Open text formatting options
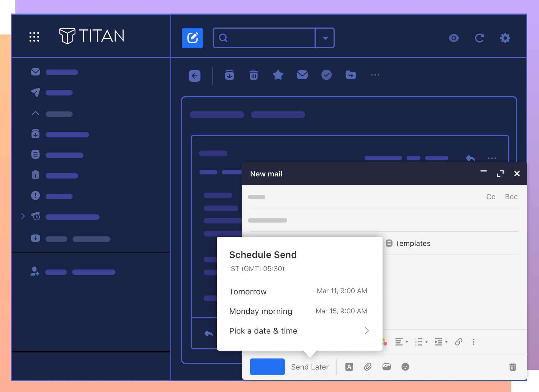539x392 pixels. (349, 367)
